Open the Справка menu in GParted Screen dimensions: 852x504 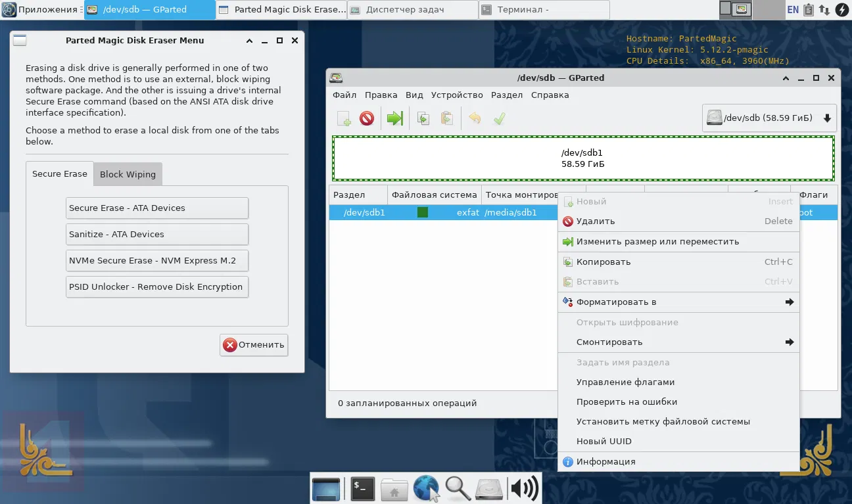point(550,95)
